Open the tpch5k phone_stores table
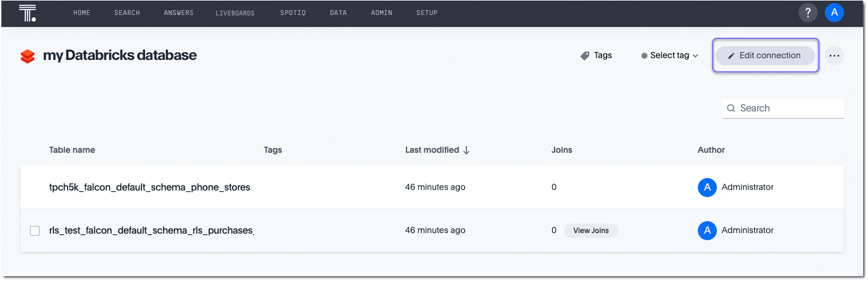 pyautogui.click(x=149, y=187)
